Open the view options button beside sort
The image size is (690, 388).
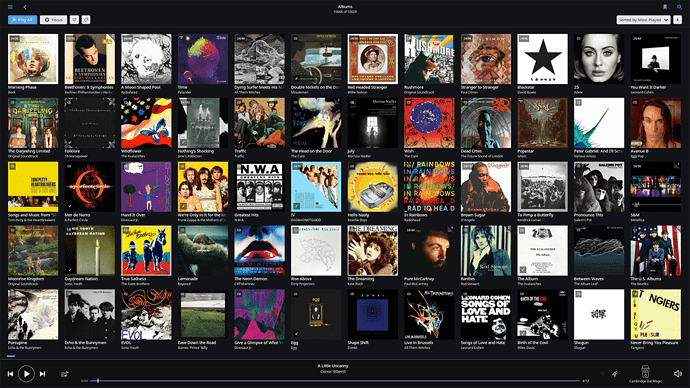pyautogui.click(x=677, y=20)
